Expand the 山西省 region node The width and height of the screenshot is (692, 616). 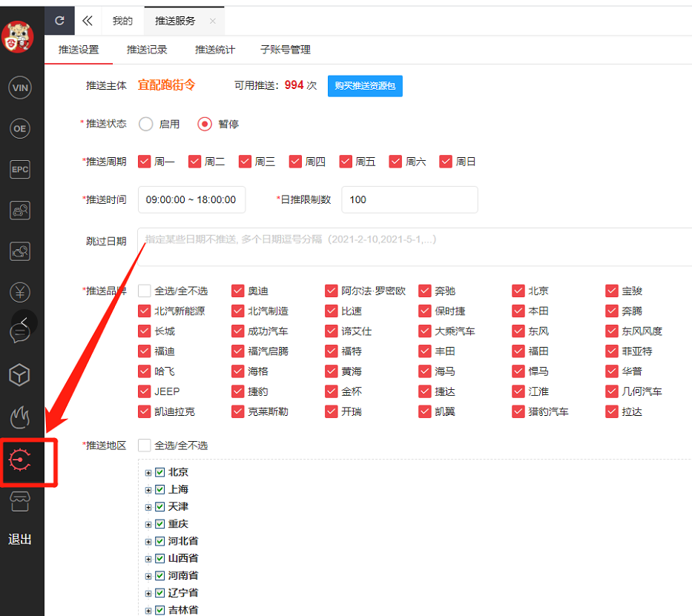pos(148,559)
